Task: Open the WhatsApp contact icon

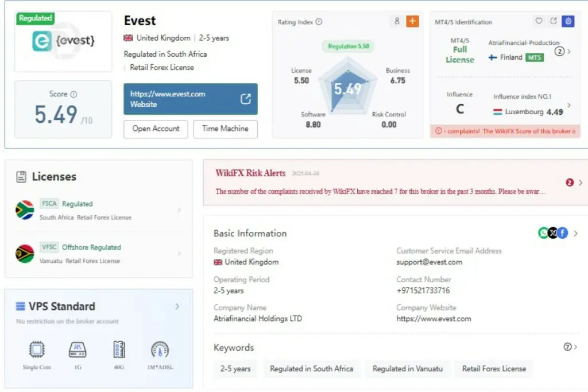Action: pyautogui.click(x=543, y=233)
